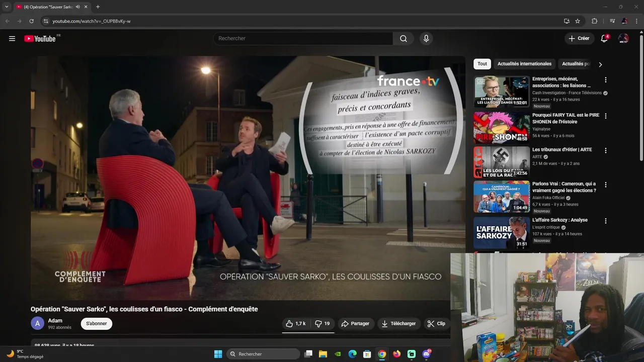Open the title 'Les tribunaux d'Hitler | ARTE'

(x=562, y=150)
